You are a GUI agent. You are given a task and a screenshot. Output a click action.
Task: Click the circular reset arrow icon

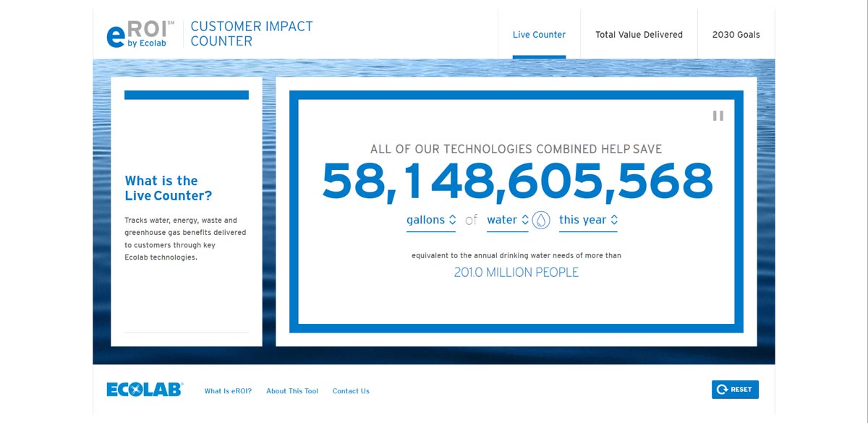(723, 389)
